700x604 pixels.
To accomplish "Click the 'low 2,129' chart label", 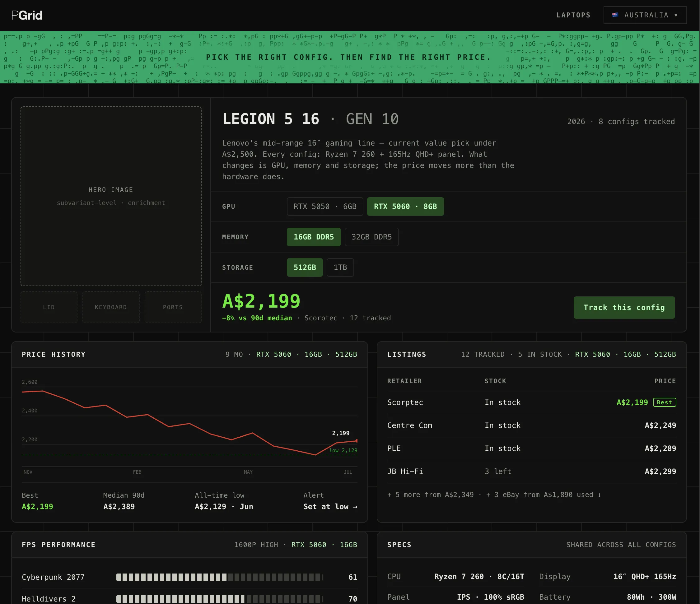I will [343, 450].
